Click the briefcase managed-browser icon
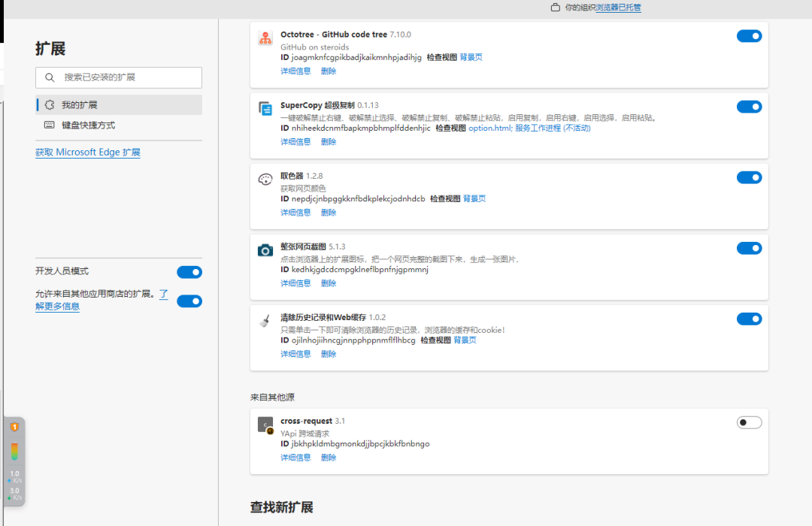Screen dimensions: 812x526 pos(555,8)
